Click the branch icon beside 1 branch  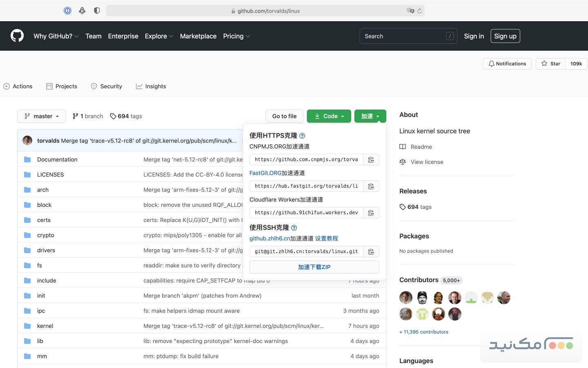point(75,116)
